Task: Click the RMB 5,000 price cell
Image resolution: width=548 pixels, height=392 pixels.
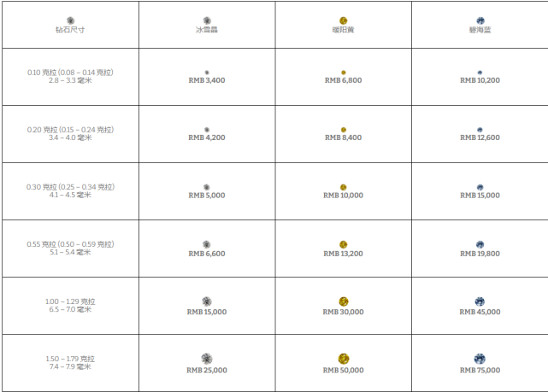Action: click(x=207, y=191)
